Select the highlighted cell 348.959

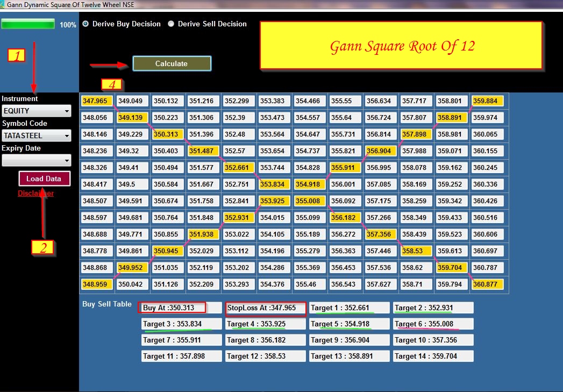97,284
